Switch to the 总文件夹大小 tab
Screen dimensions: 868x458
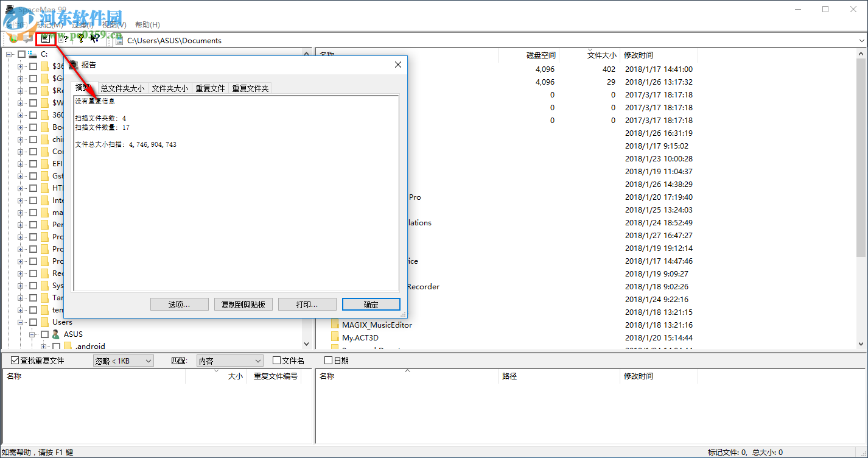pos(122,88)
